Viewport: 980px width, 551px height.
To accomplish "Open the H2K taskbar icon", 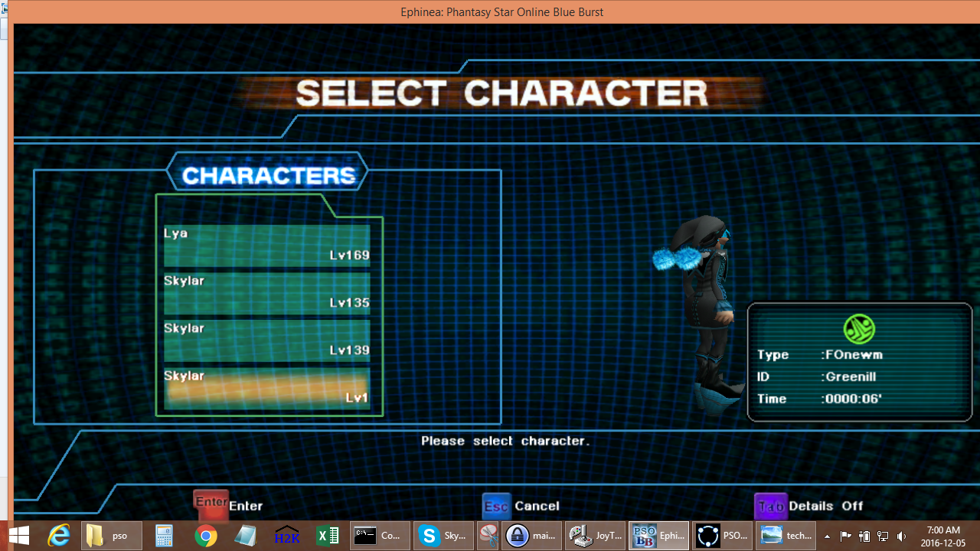I will tap(287, 536).
